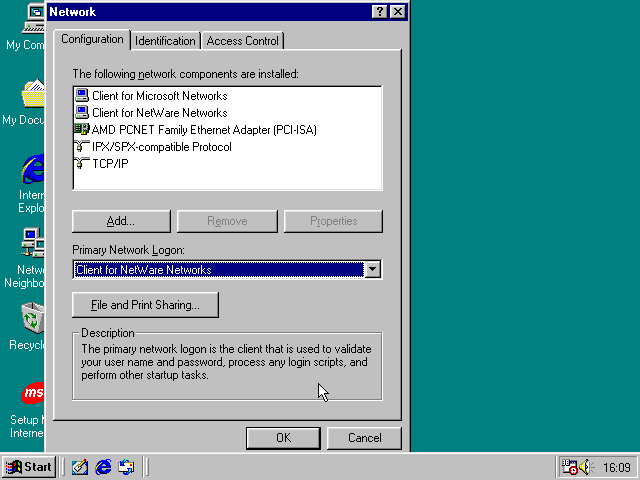This screenshot has width=640, height=480.
Task: Click the IPX/SPX protocol icon
Action: 82,147
